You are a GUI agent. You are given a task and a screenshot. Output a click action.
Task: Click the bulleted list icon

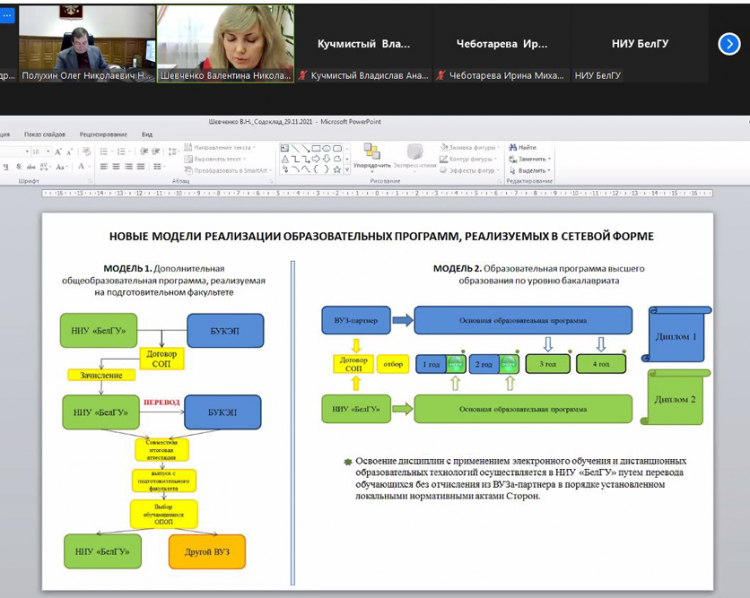tap(104, 152)
